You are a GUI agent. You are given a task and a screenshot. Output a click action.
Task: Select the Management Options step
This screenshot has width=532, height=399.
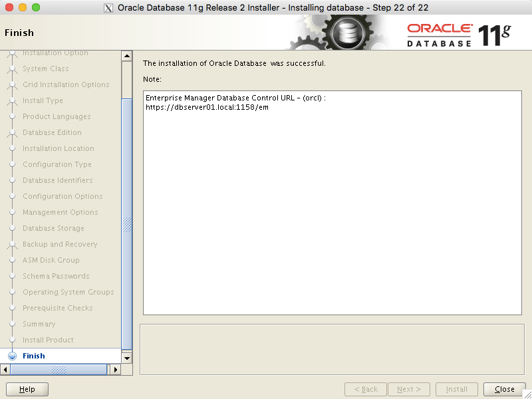[x=61, y=212]
